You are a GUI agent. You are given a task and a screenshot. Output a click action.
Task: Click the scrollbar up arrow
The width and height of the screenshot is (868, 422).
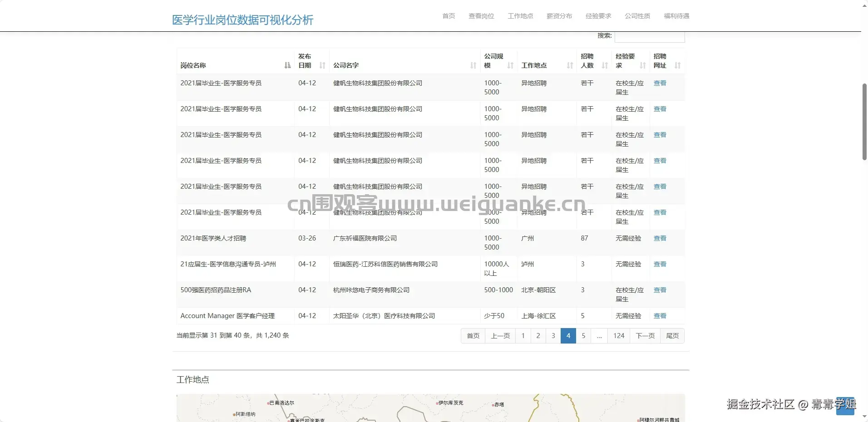864,5
